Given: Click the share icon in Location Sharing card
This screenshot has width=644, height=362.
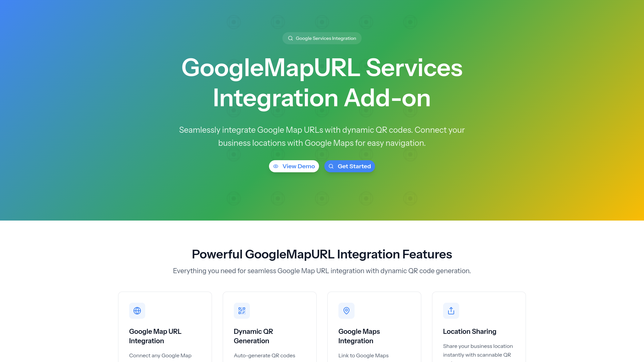Looking at the screenshot, I should (451, 311).
